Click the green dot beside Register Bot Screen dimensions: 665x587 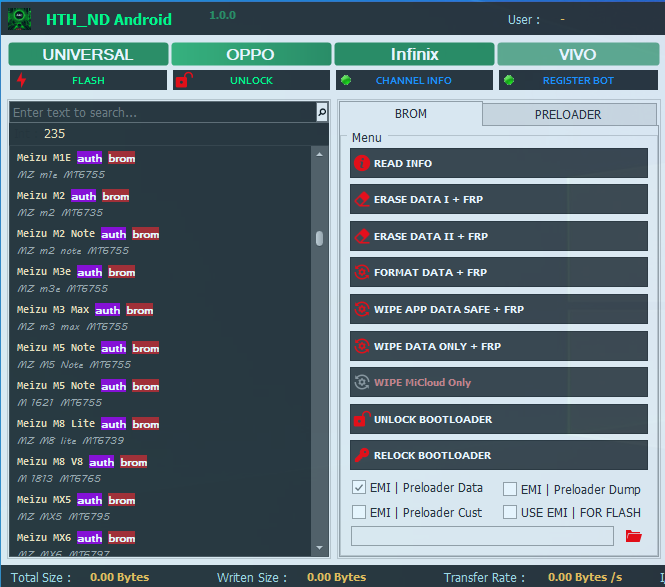point(509,80)
